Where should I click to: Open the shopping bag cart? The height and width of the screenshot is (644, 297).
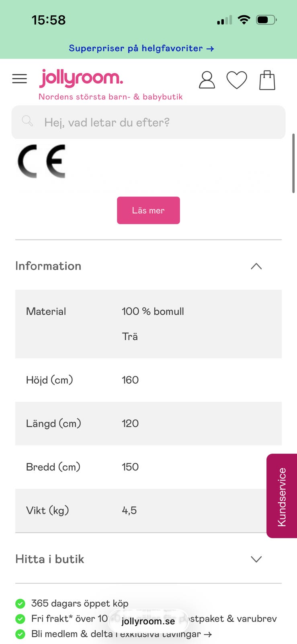267,80
